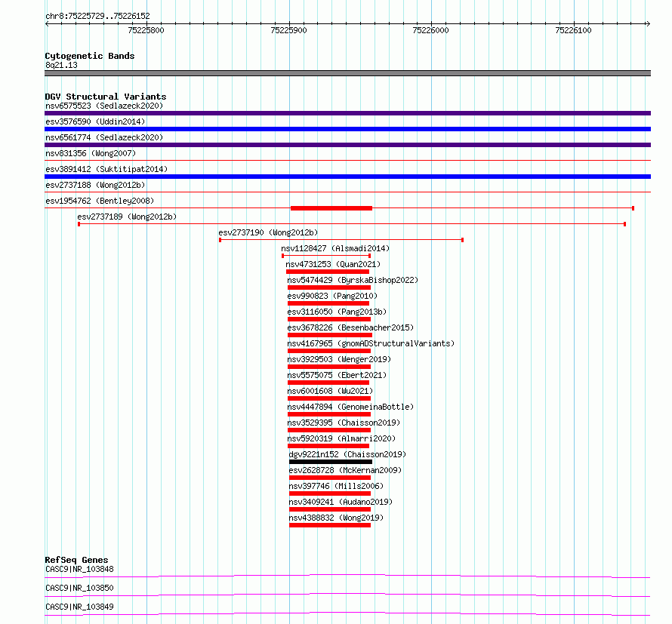Open variant nsv4731253 (Quan2021) label
This screenshot has width=672, height=624.
coord(333,264)
